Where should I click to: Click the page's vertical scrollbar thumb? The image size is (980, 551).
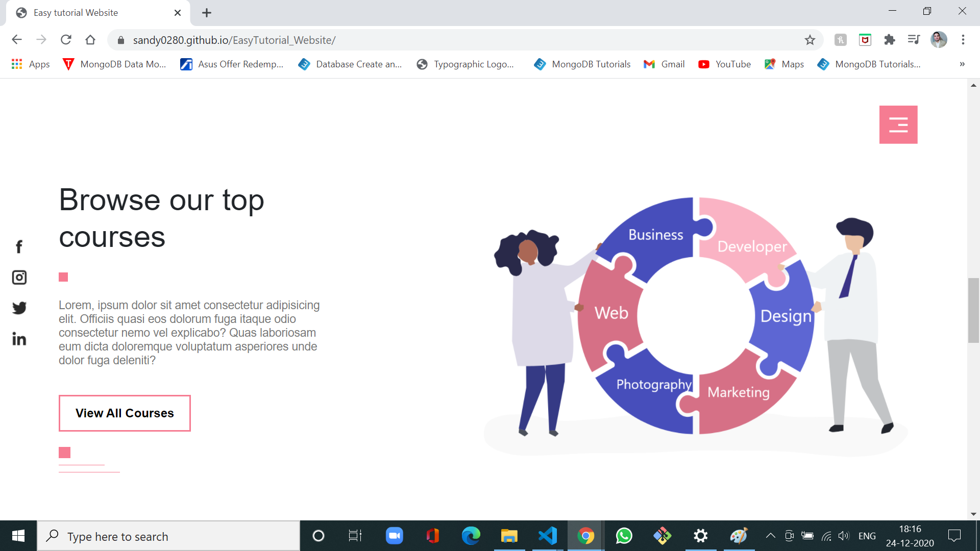click(x=973, y=310)
